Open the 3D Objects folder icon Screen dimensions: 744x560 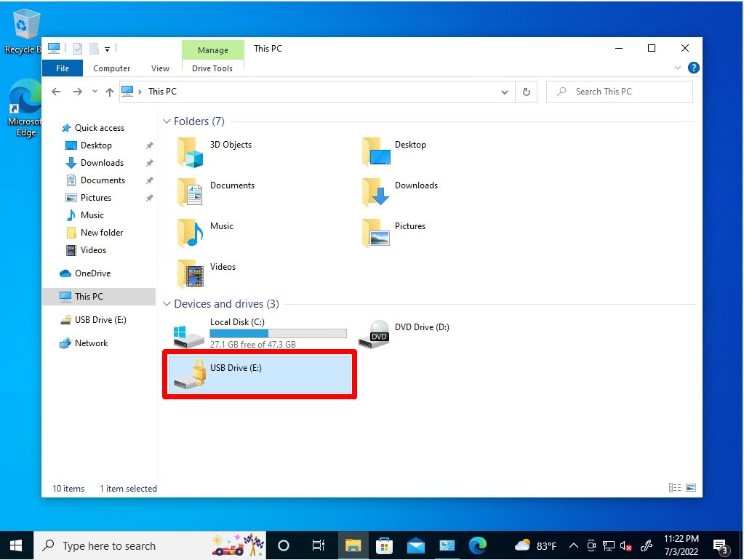click(191, 152)
